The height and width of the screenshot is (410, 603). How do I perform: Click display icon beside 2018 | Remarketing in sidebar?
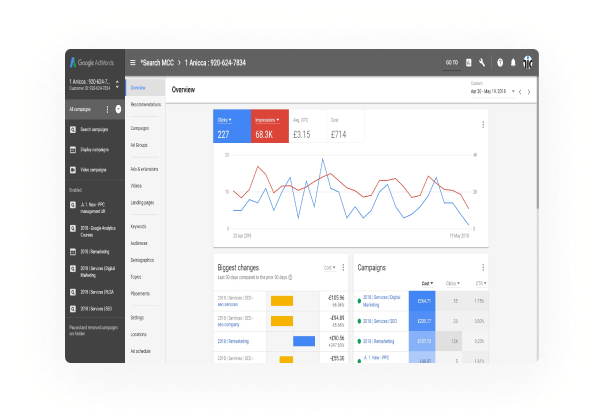73,252
